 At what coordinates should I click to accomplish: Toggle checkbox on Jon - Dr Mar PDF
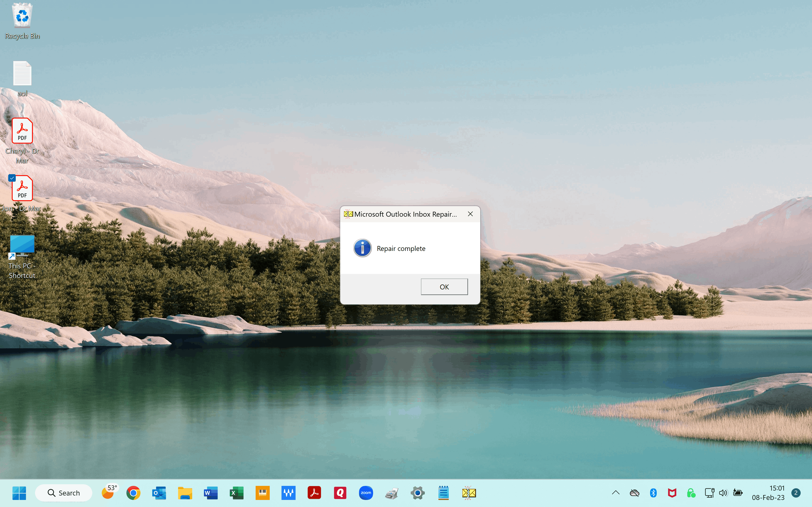pyautogui.click(x=12, y=178)
